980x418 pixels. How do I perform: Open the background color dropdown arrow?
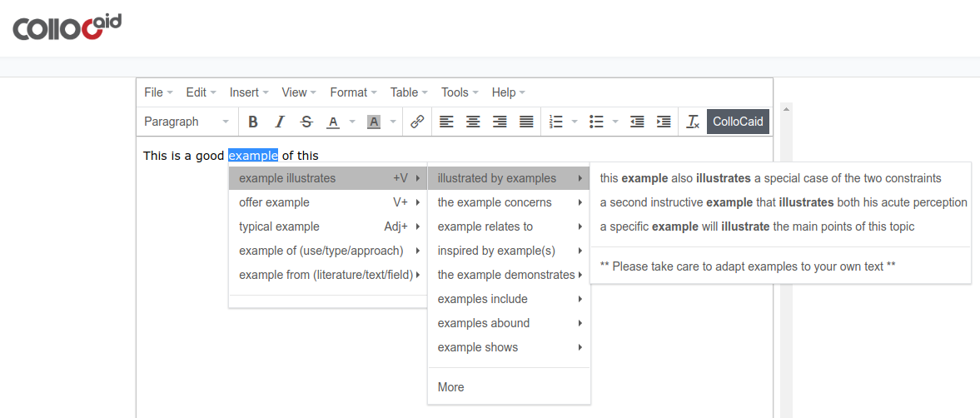pos(392,122)
